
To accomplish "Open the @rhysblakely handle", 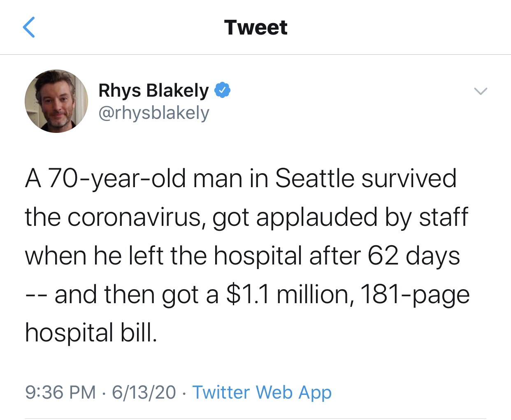I will click(x=154, y=113).
